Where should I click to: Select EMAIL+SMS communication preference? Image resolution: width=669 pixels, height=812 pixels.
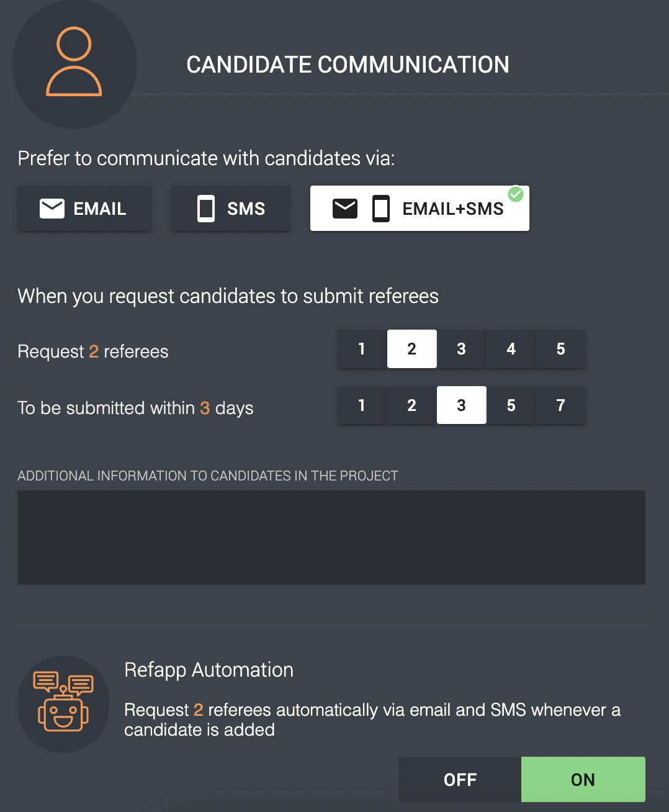point(420,209)
